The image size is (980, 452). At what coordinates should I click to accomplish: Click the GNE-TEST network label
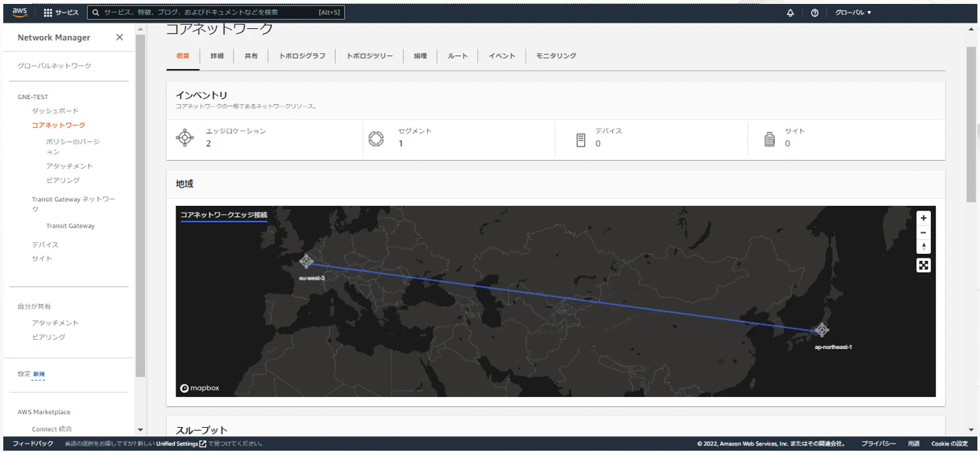pyautogui.click(x=33, y=97)
